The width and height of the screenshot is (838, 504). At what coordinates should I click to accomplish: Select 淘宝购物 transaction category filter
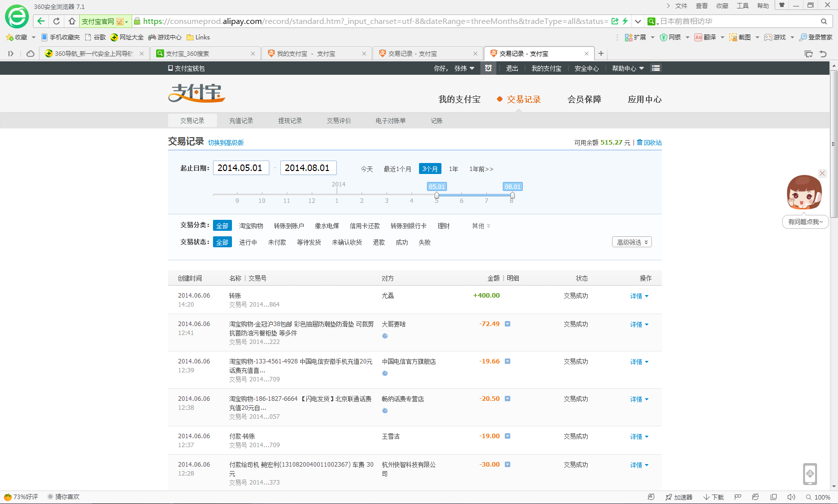pos(251,226)
